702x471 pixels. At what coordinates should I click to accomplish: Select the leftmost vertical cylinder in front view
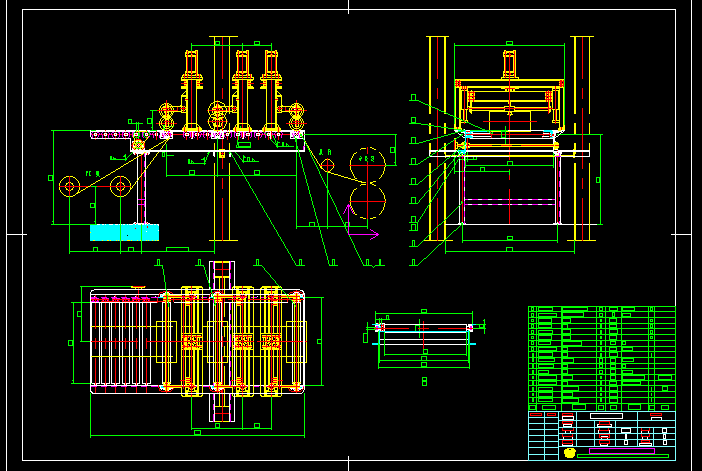(191, 72)
